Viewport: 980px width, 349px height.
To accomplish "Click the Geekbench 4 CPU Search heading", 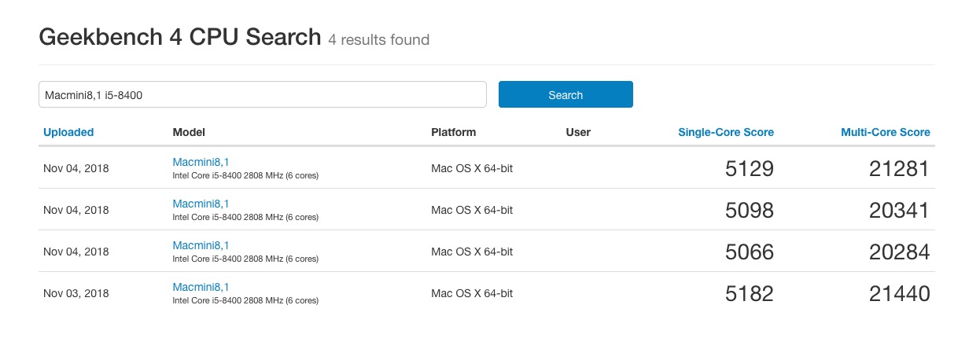I will tap(180, 37).
